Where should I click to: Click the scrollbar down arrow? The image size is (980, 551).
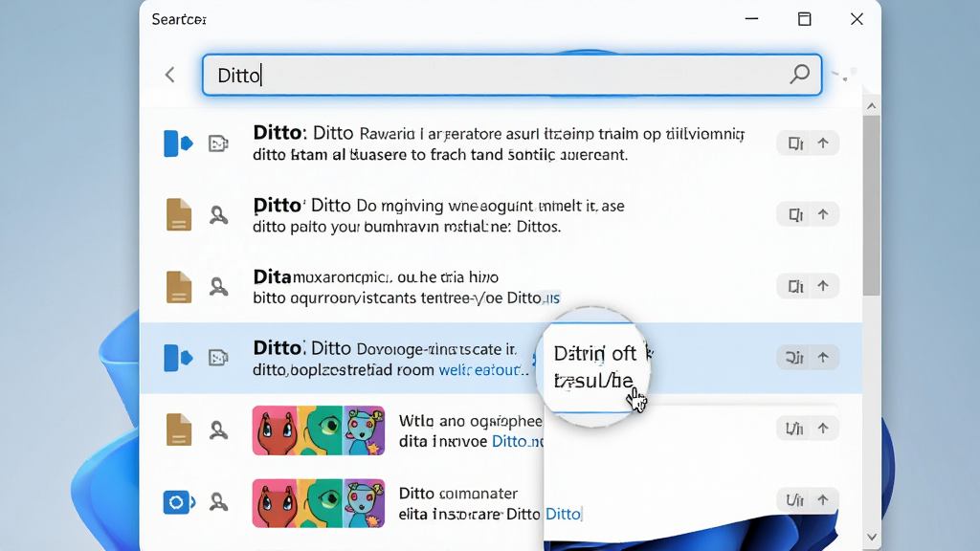pyautogui.click(x=871, y=538)
